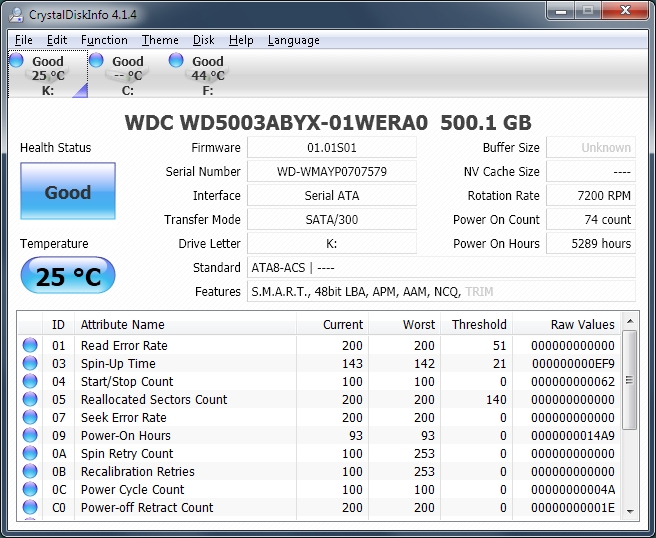Select the Spin-Up Time attribute name
This screenshot has height=538, width=656.
118,363
